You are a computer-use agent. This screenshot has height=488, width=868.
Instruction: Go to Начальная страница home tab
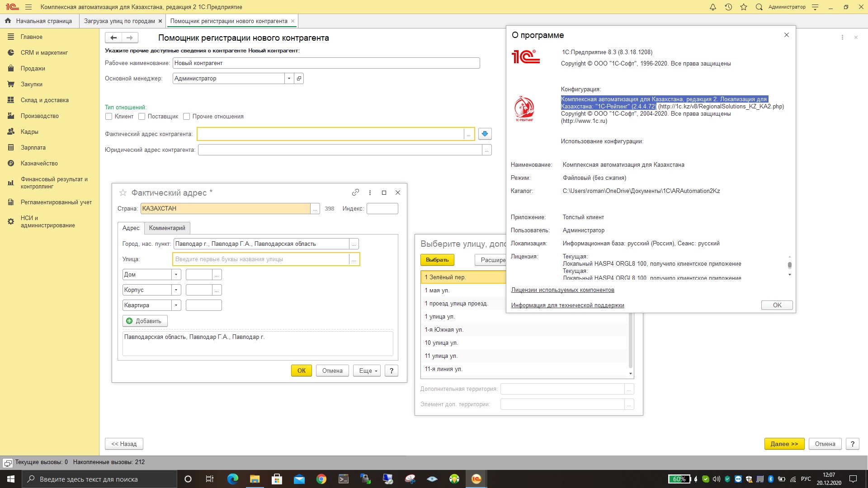(39, 21)
